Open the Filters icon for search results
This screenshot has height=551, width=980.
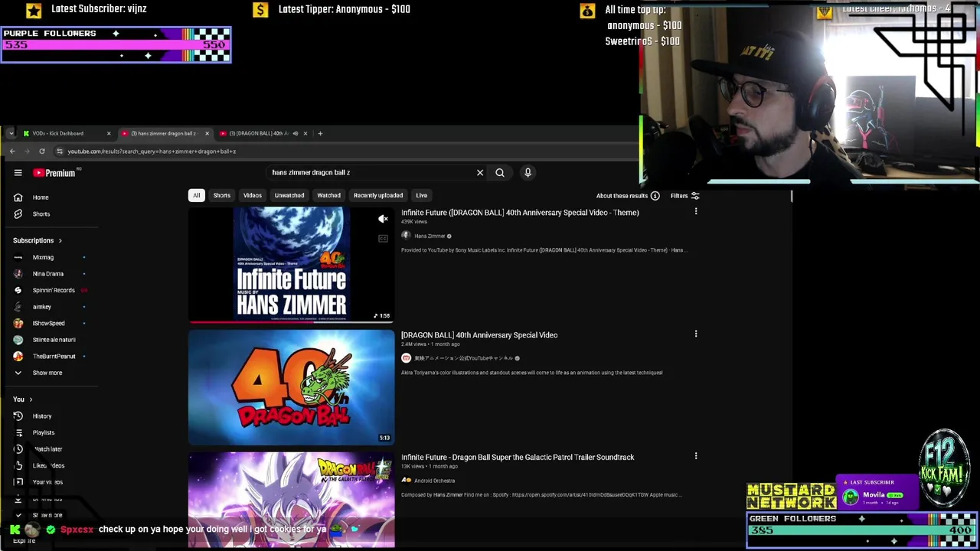(x=695, y=196)
